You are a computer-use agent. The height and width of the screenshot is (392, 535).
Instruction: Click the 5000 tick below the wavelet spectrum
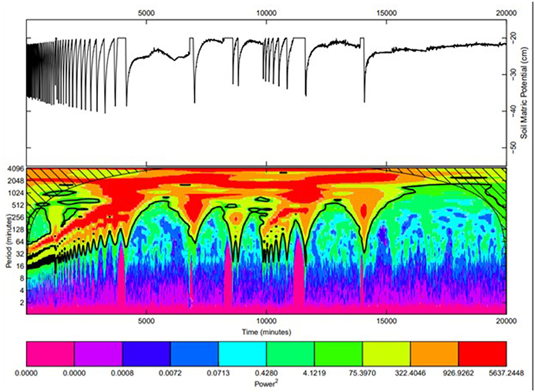tap(146, 321)
